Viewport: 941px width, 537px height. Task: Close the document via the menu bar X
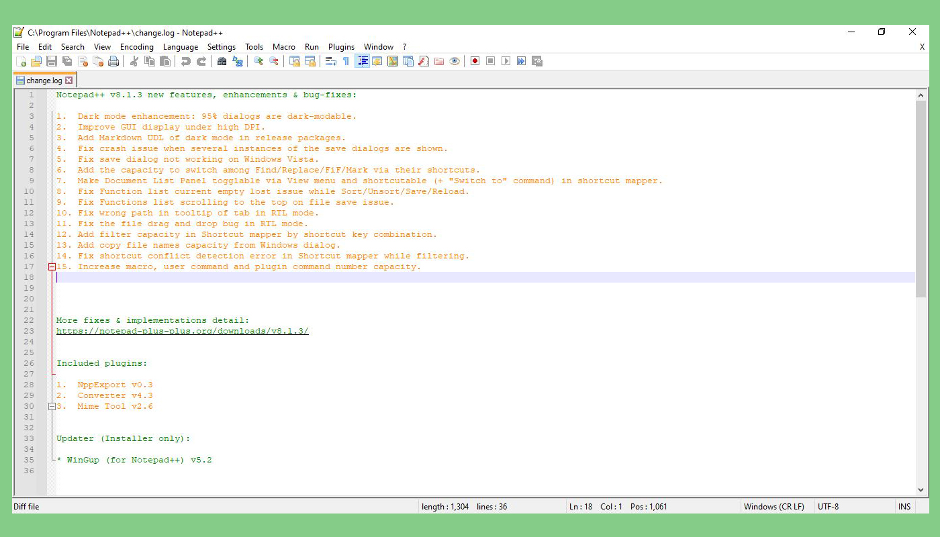pos(922,47)
